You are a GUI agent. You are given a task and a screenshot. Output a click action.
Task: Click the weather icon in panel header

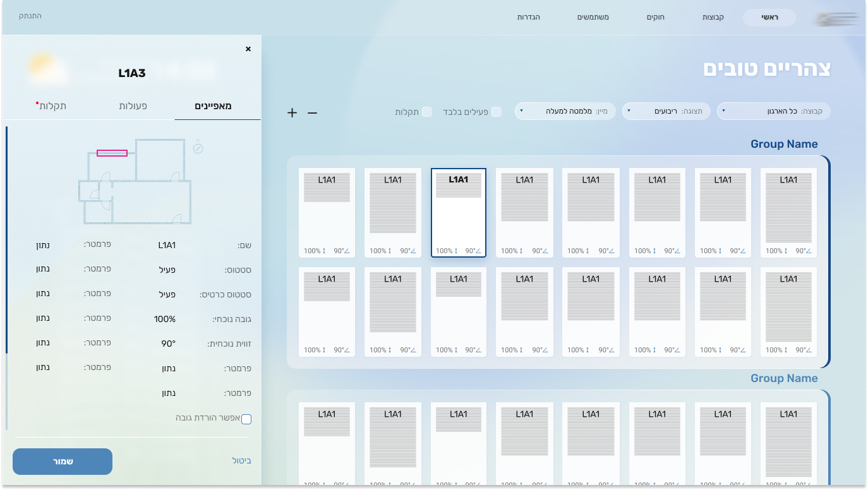(x=44, y=68)
